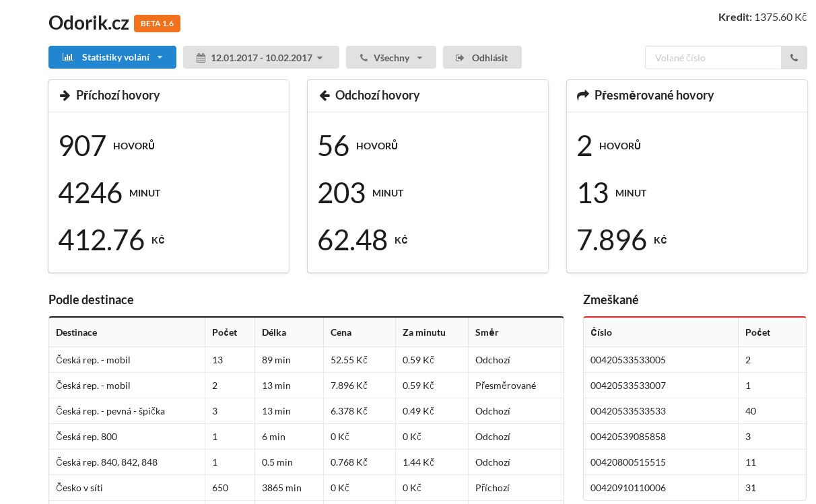Screen dimensions: 816x504
Task: Sort by the Délka column header
Action: pyautogui.click(x=289, y=332)
